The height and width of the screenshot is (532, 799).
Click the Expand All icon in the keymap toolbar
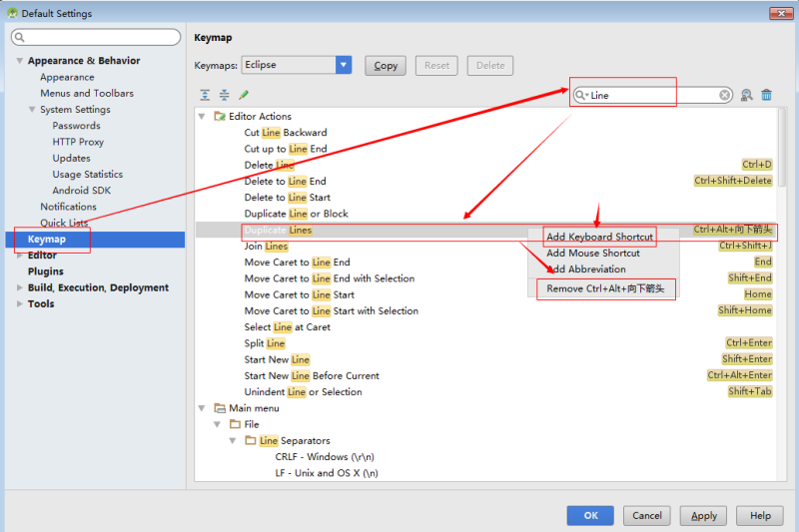(x=205, y=95)
